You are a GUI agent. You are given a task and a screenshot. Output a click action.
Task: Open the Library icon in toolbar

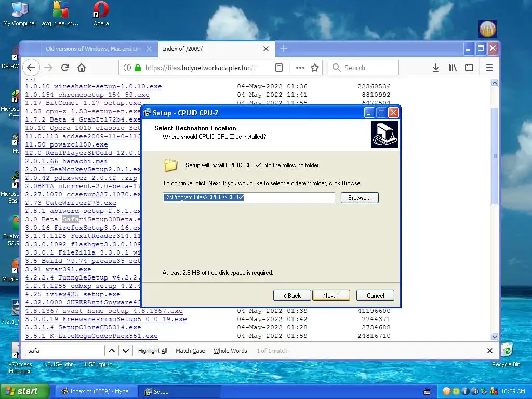(x=453, y=68)
